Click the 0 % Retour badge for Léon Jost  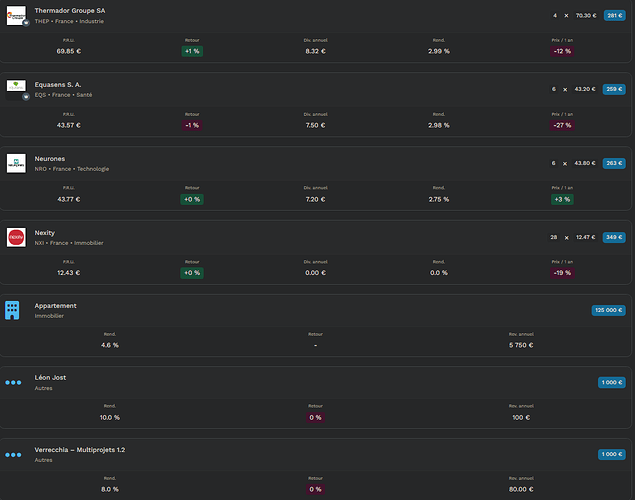pyautogui.click(x=315, y=417)
